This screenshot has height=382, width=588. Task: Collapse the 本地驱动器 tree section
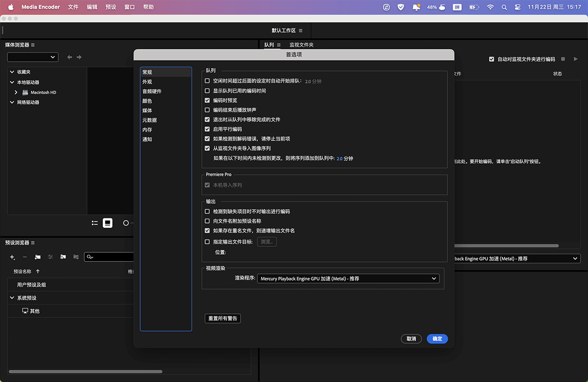[x=12, y=82]
